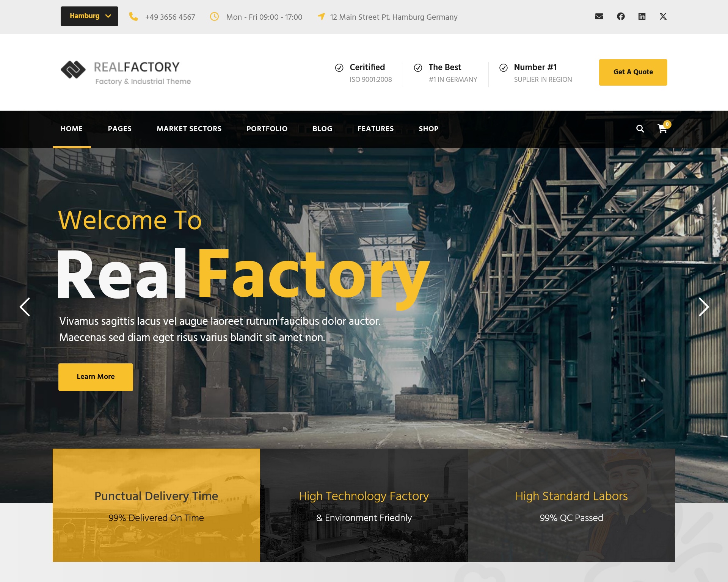Toggle to previous hero slide arrow
728x582 pixels.
click(24, 307)
